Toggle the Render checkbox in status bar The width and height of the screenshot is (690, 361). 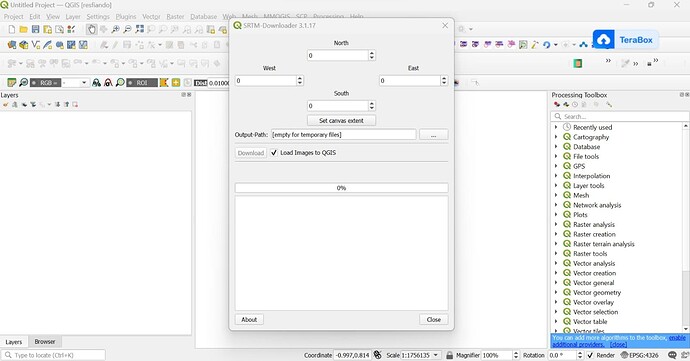(x=591, y=355)
